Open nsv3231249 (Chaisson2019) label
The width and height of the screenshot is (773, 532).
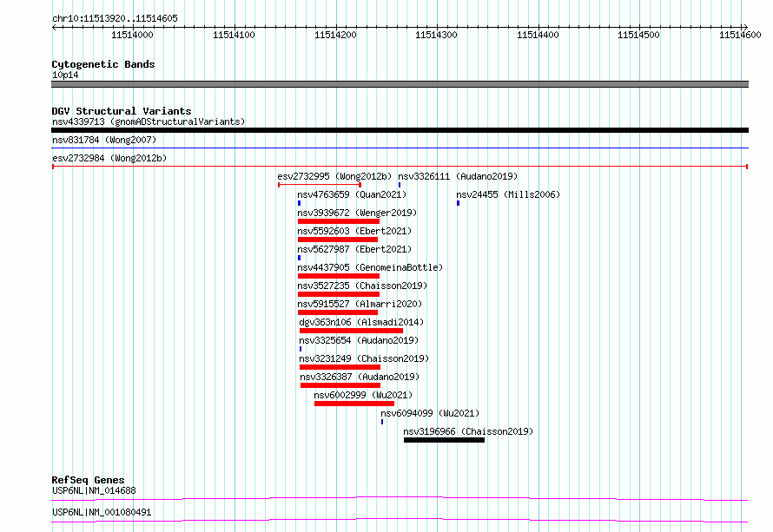[364, 358]
